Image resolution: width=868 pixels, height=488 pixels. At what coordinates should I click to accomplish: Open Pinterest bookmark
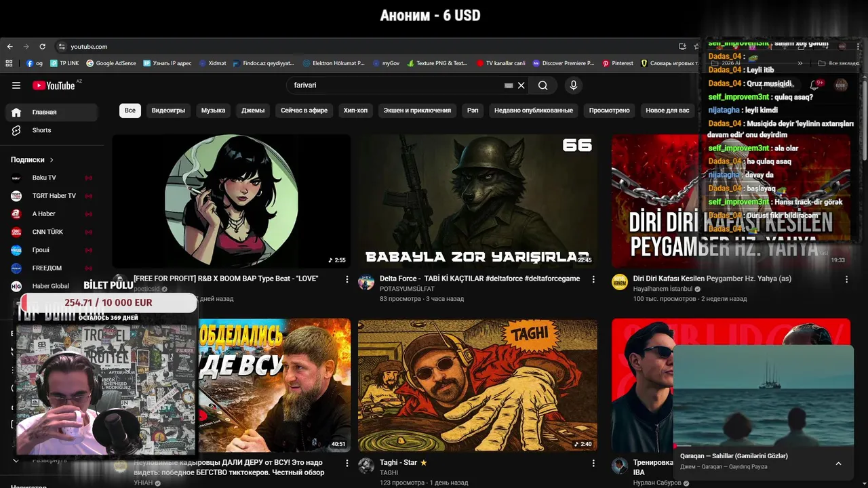click(617, 63)
